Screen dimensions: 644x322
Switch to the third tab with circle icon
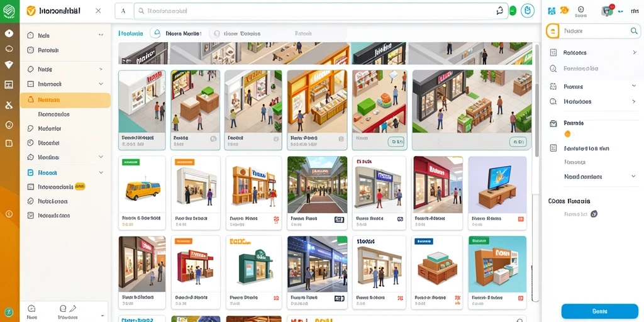[237, 34]
